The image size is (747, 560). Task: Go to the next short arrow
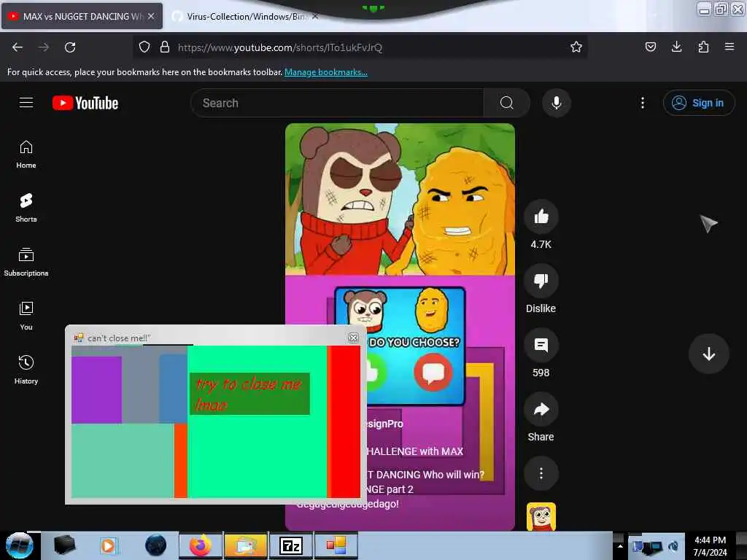[708, 354]
